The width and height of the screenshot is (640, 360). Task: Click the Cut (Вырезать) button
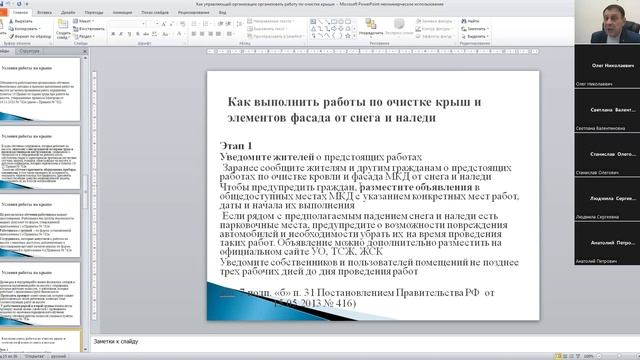click(21, 21)
